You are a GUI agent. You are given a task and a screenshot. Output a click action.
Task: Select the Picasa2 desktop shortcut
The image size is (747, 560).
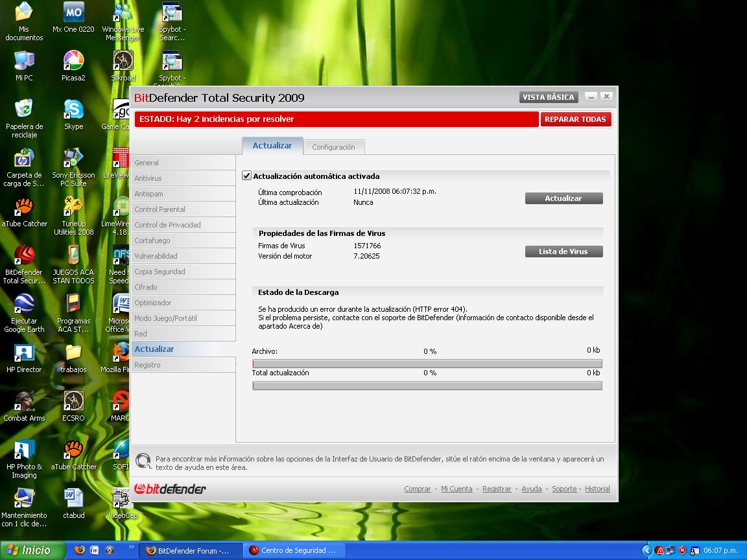73,65
